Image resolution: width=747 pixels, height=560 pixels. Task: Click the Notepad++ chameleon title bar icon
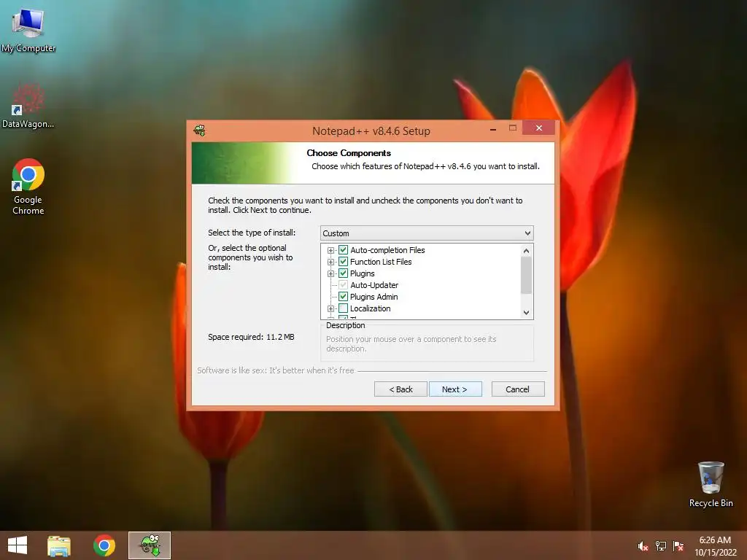point(200,131)
